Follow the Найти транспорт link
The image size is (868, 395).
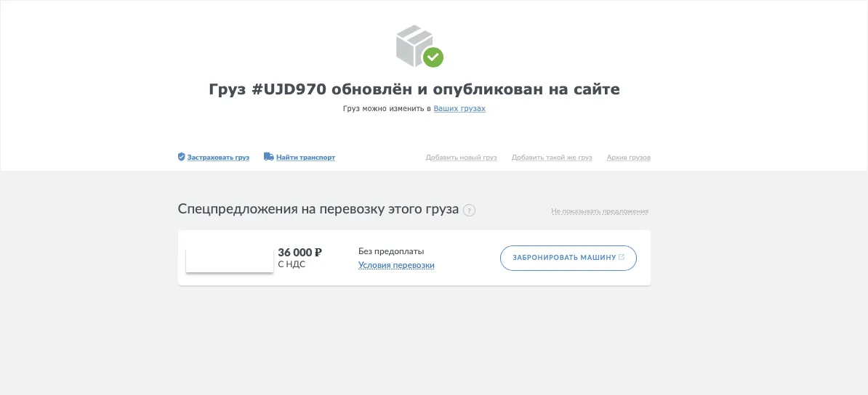coord(305,158)
